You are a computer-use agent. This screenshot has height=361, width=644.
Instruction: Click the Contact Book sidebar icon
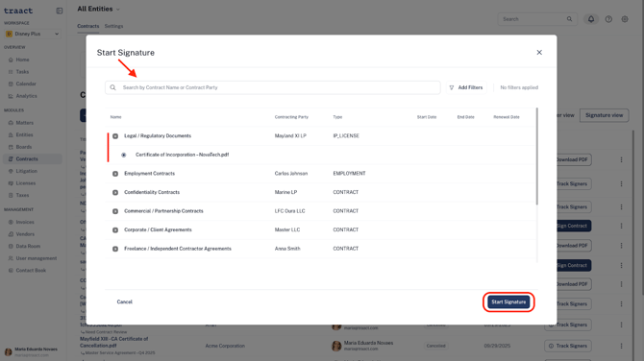(11, 271)
